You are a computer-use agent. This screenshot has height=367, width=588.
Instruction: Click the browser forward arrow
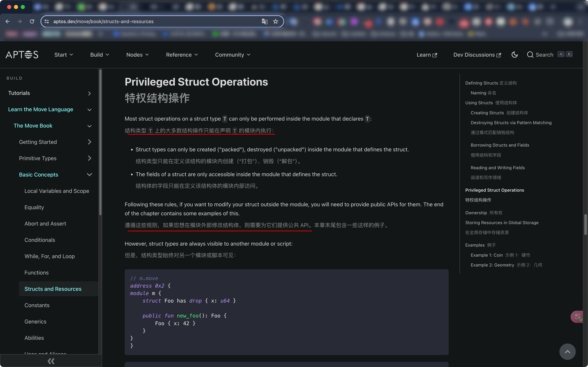pos(20,21)
